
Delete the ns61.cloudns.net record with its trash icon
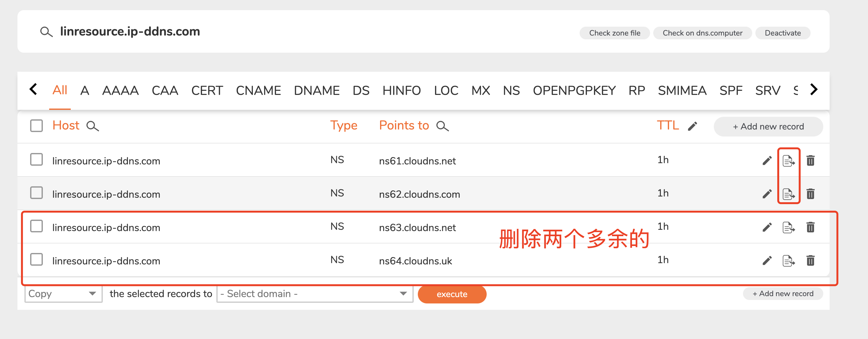coord(810,160)
